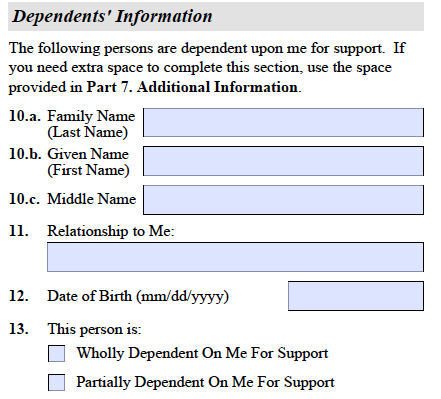This screenshot has width=441, height=399.
Task: Click the 'Middle Name' label text
Action: click(x=92, y=199)
